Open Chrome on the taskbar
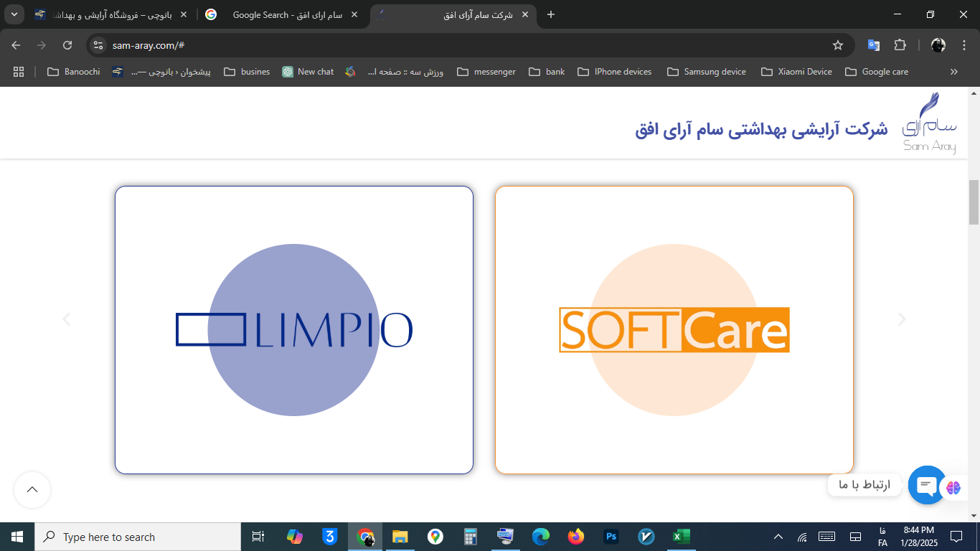Screen dimensions: 980x551 [x=366, y=537]
